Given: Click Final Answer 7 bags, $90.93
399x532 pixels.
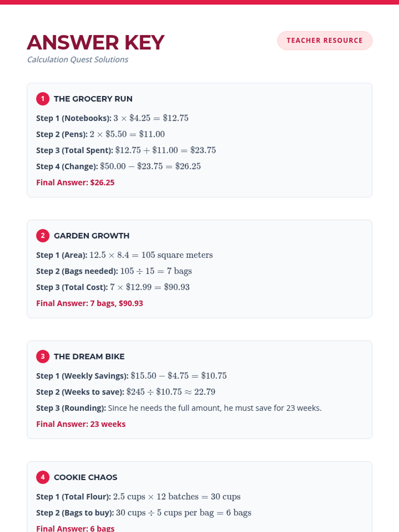Looking at the screenshot, I should point(89,303).
